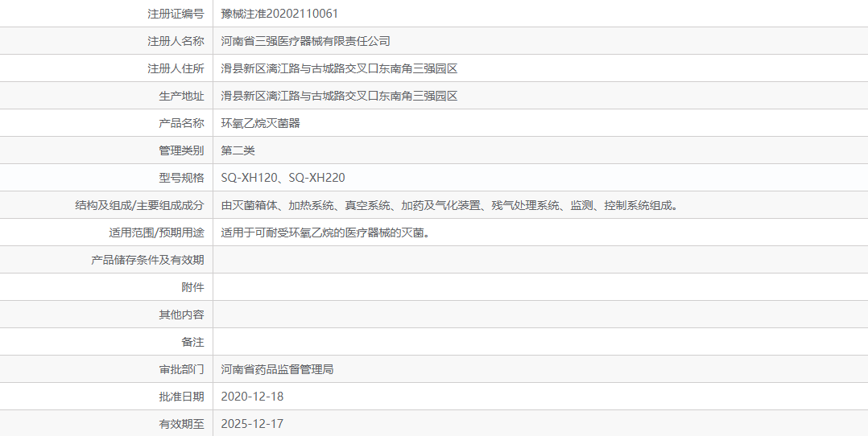Select the '备注' label
The height and width of the screenshot is (436, 868).
tap(192, 342)
